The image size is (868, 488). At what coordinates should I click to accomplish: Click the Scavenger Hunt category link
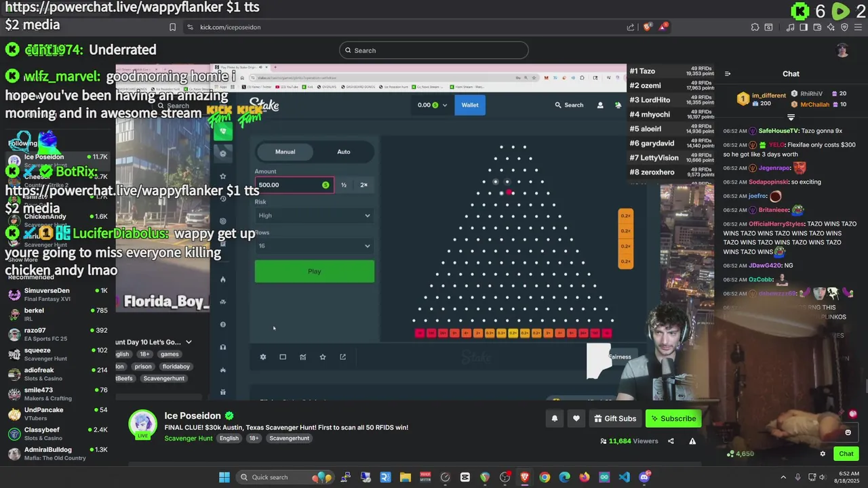click(x=189, y=439)
